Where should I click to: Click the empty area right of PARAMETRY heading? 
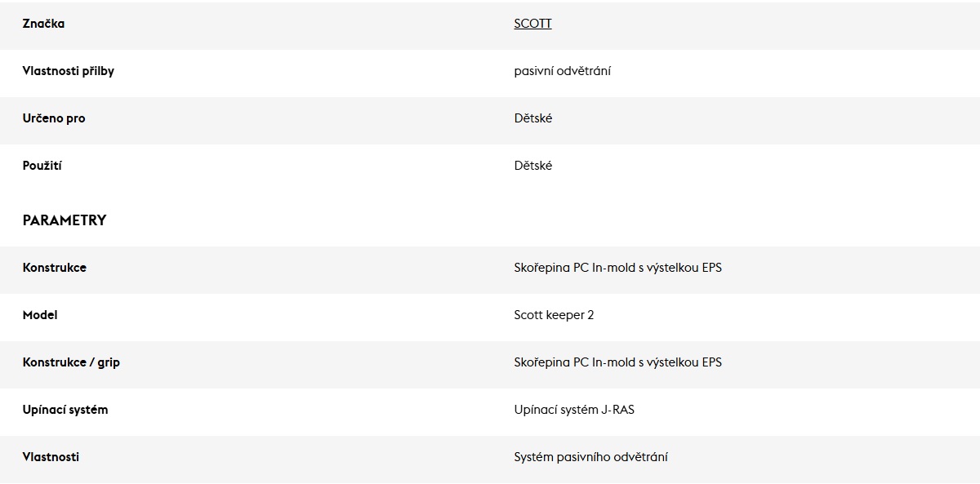tap(572, 220)
